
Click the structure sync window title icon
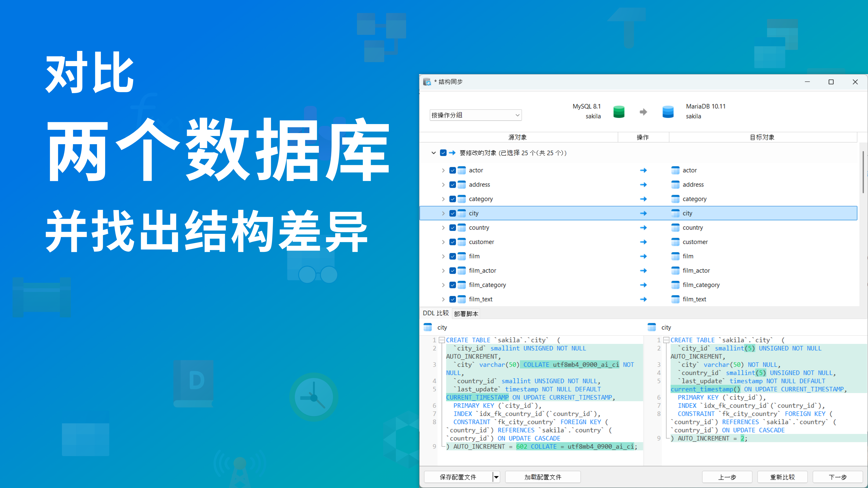(x=427, y=82)
